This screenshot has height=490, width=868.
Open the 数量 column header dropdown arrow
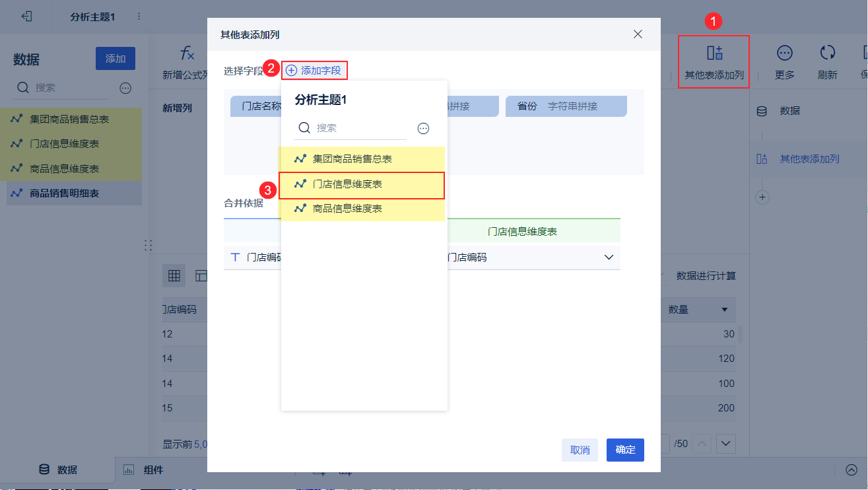pos(725,310)
